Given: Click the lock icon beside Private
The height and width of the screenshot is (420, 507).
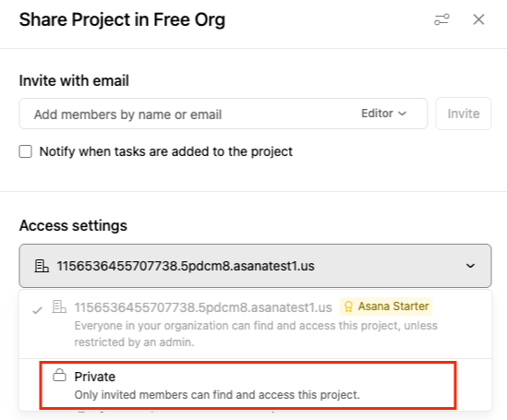Looking at the screenshot, I should tap(59, 375).
